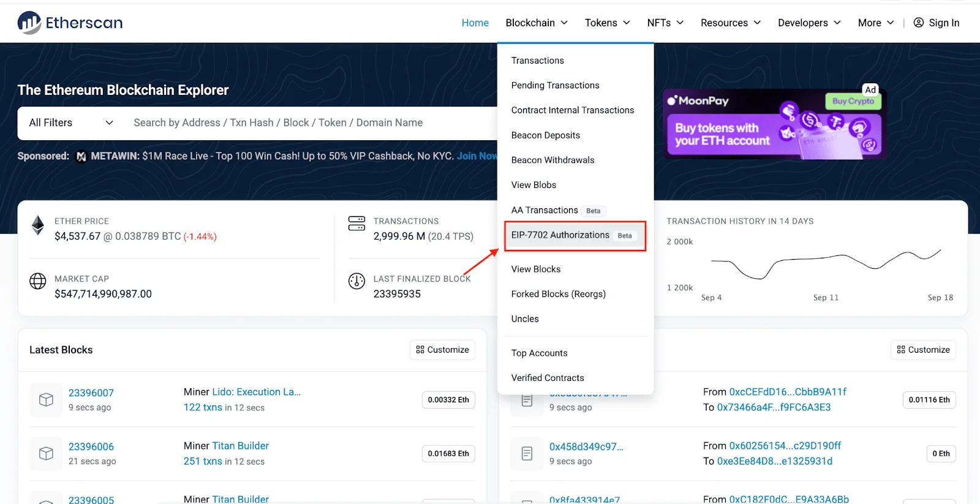Expand the Tokens menu
This screenshot has width=980, height=504.
pyautogui.click(x=607, y=23)
